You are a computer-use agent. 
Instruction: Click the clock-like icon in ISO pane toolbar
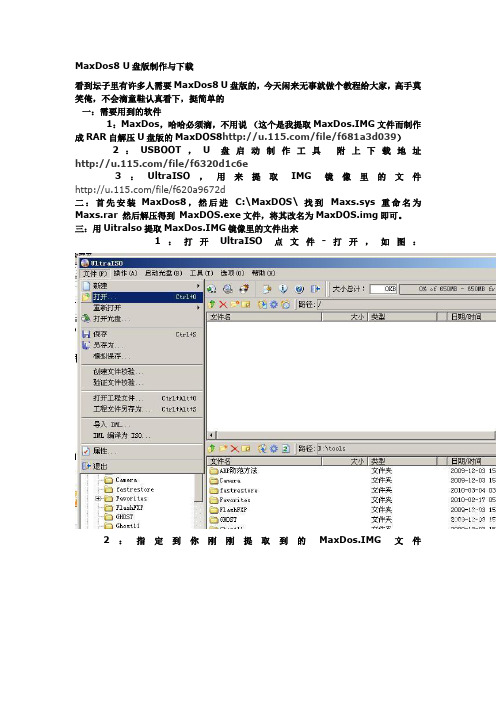click(x=285, y=304)
